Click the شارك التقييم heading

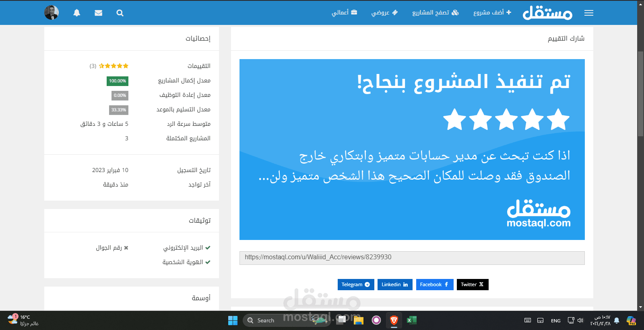pos(566,38)
